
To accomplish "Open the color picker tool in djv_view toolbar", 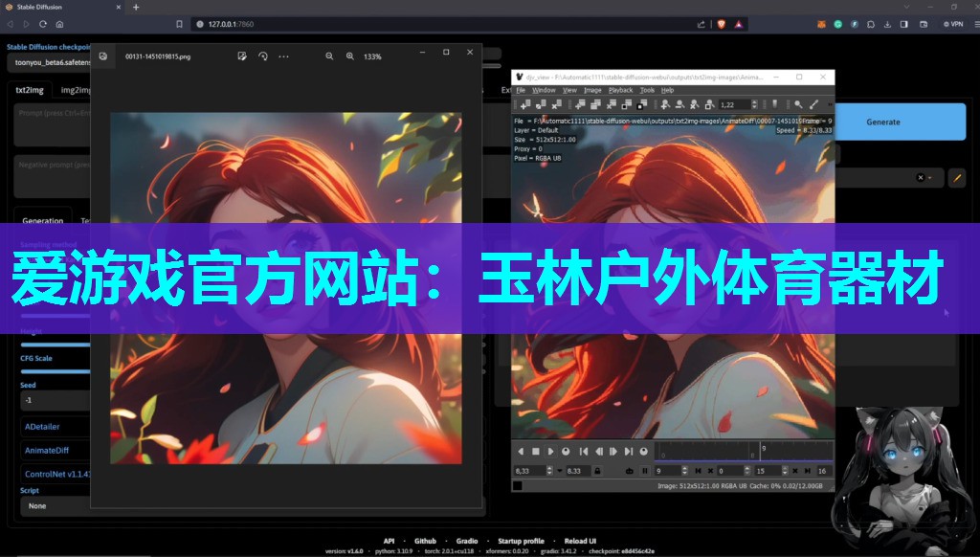I will coord(813,104).
